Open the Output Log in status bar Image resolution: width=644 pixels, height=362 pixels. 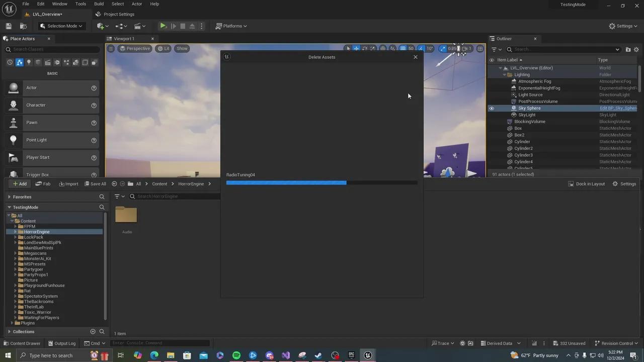click(x=62, y=343)
